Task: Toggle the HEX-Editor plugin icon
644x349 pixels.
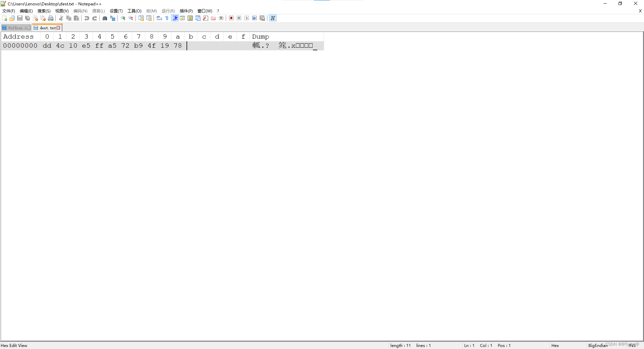Action: [x=273, y=18]
